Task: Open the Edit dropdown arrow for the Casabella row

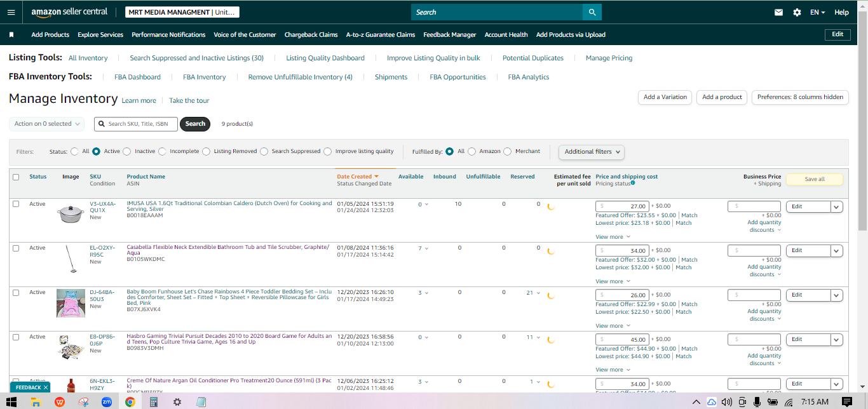Action: pos(837,251)
